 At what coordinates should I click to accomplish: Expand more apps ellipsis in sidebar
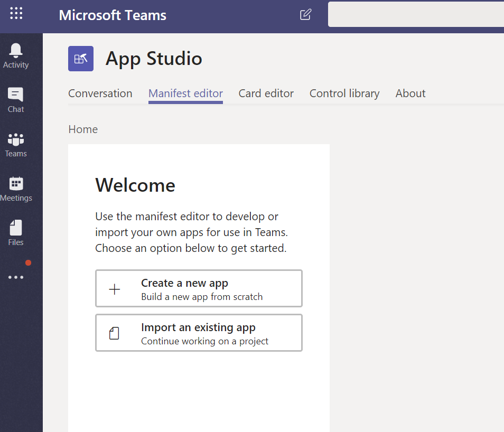coord(16,277)
